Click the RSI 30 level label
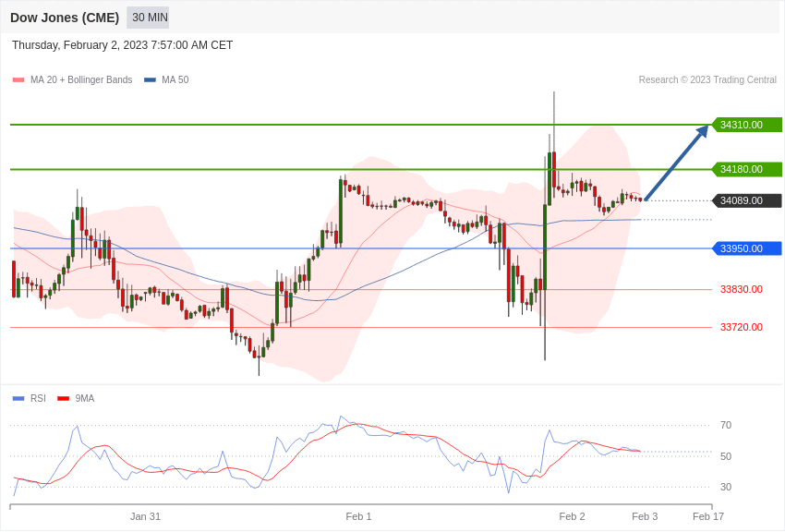 pyautogui.click(x=726, y=487)
